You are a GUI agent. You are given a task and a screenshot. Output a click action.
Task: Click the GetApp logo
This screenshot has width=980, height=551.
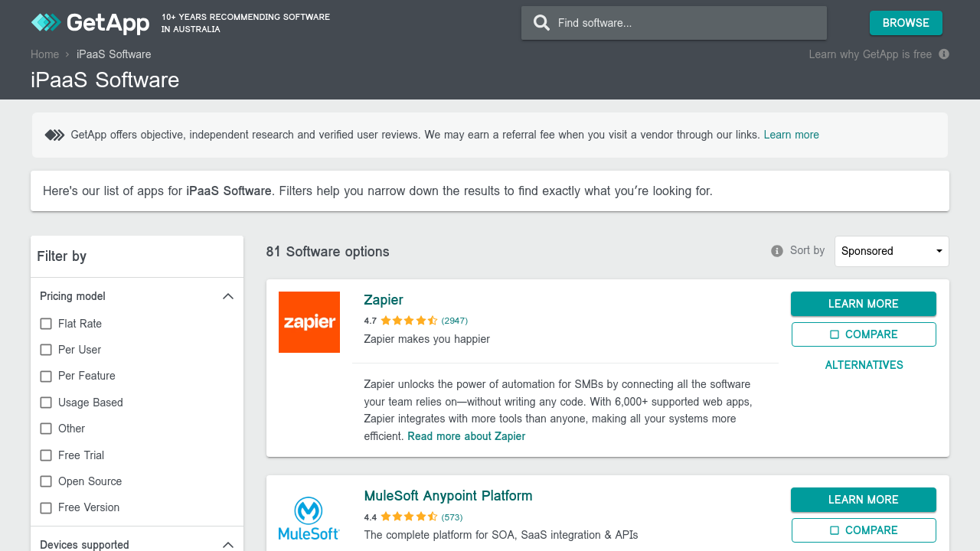click(x=90, y=23)
